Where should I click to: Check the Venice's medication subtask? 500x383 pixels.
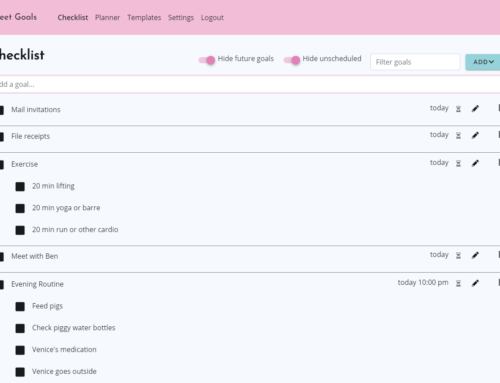tap(20, 350)
